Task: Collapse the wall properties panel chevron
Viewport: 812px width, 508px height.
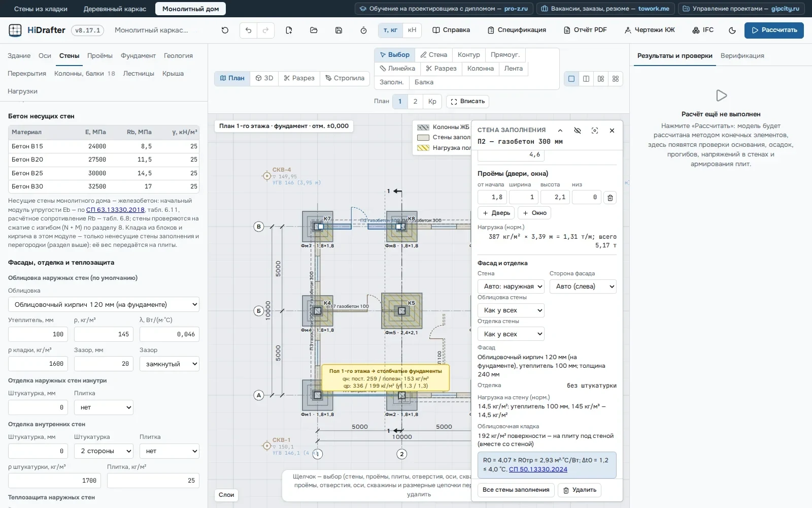Action: click(x=560, y=131)
